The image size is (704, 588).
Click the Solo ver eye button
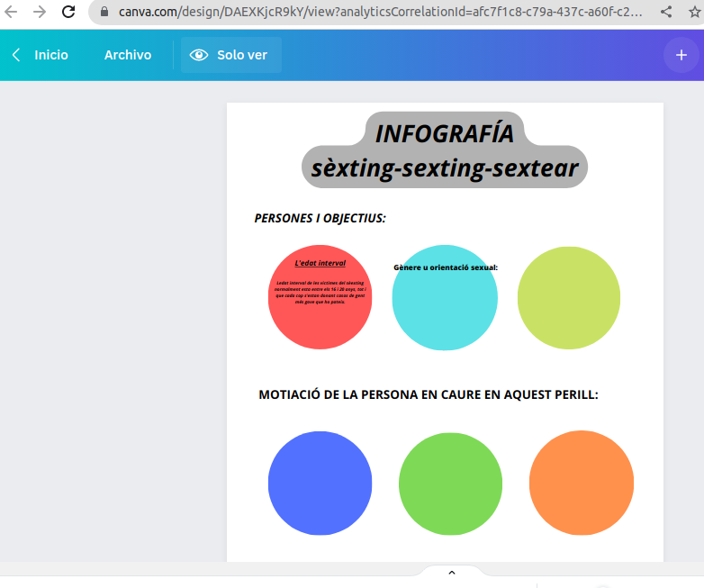(230, 55)
